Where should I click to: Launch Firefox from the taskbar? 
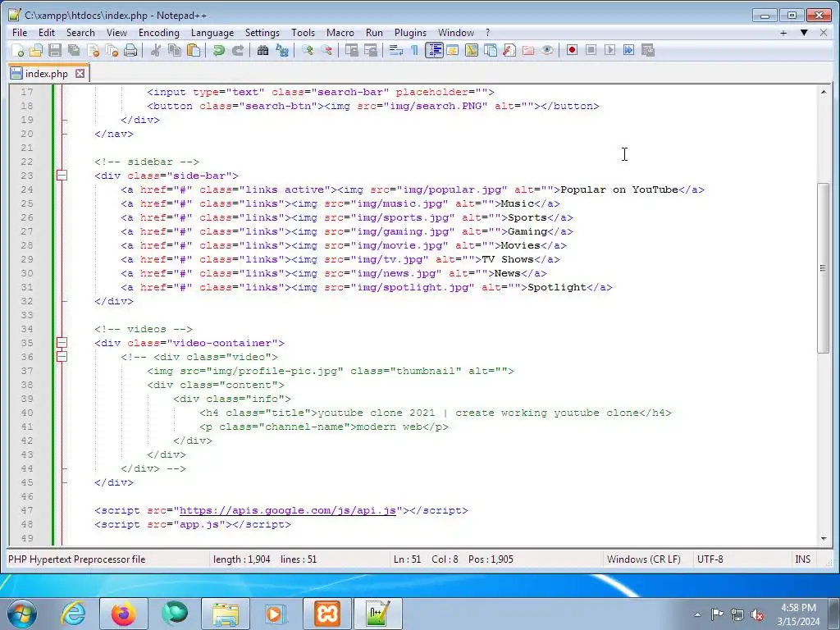point(124,614)
